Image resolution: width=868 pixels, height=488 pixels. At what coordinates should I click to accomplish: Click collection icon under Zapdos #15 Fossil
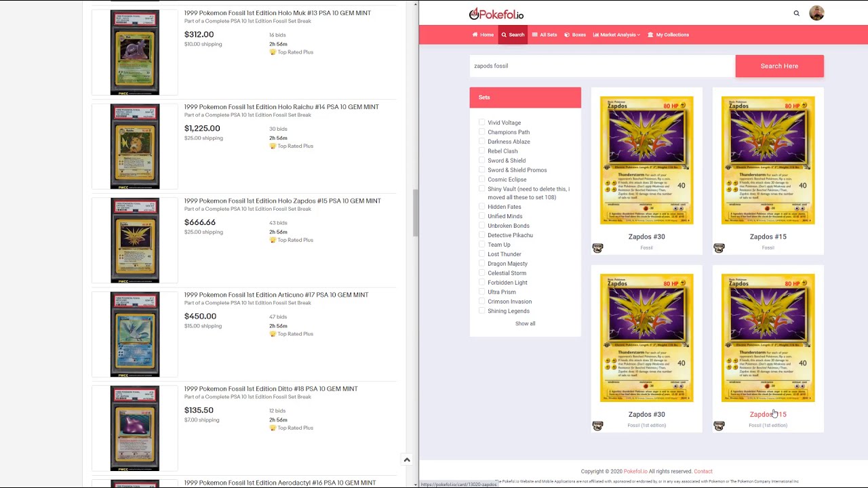pyautogui.click(x=719, y=248)
